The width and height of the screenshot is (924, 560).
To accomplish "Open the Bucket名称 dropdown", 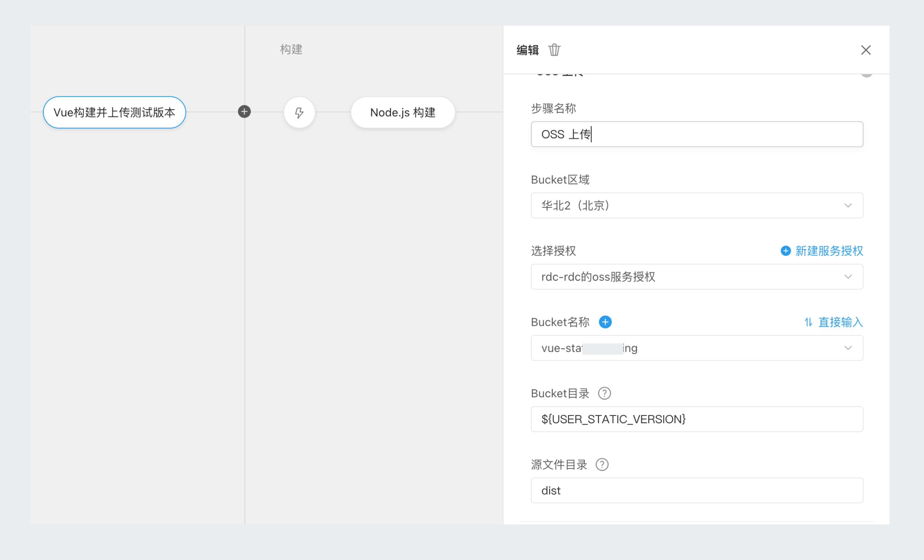I will (x=697, y=348).
